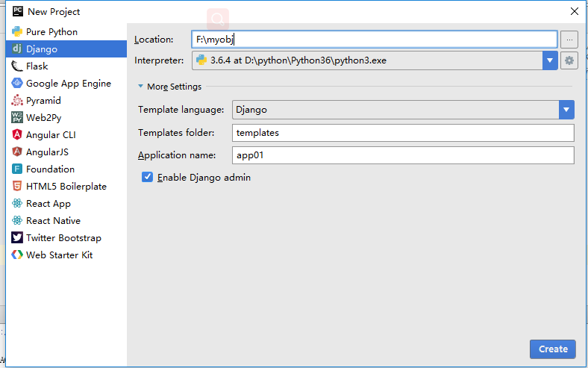This screenshot has height=368, width=588.
Task: Click the PyCharm PC logo icon
Action: tap(18, 11)
